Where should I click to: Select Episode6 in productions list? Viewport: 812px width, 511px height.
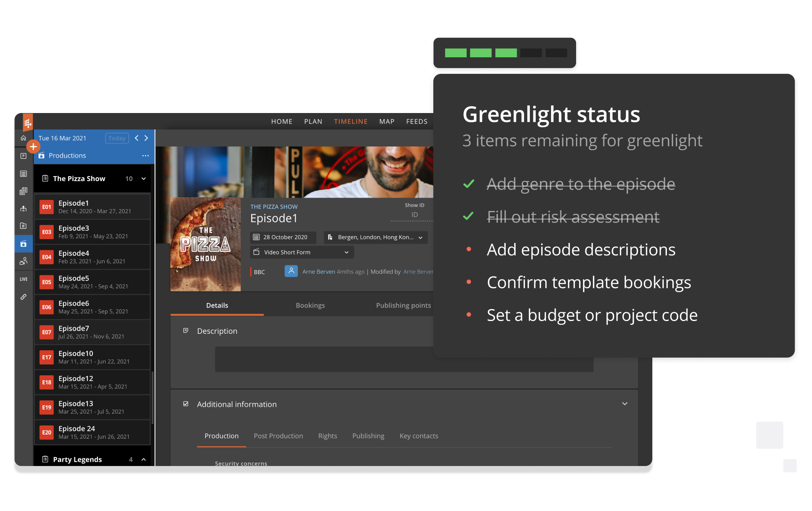(92, 307)
